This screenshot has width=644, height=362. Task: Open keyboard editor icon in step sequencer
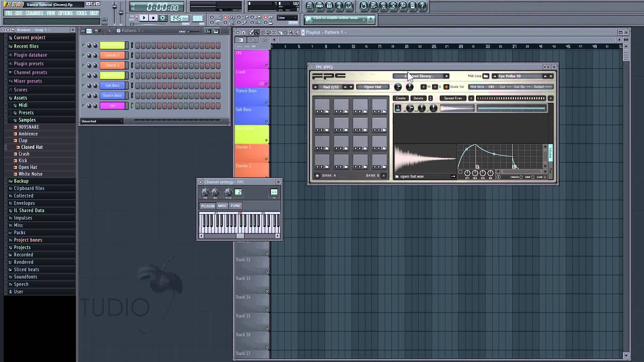(x=216, y=31)
